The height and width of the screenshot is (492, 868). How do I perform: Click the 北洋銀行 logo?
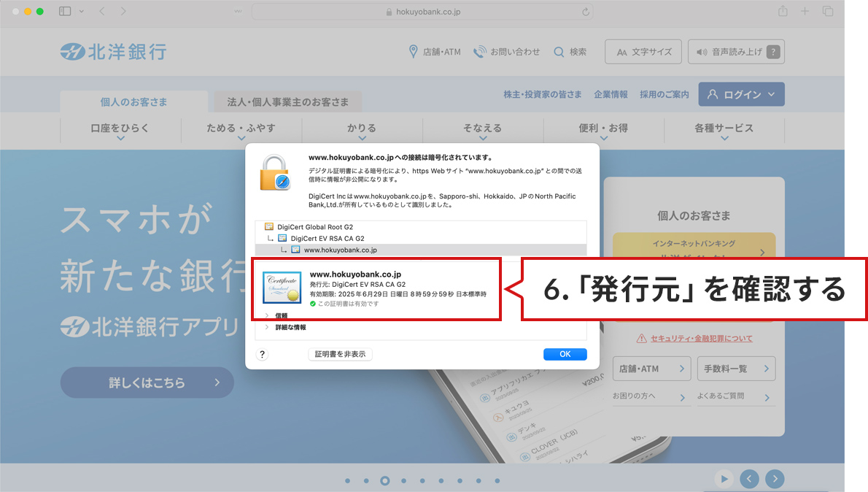114,52
